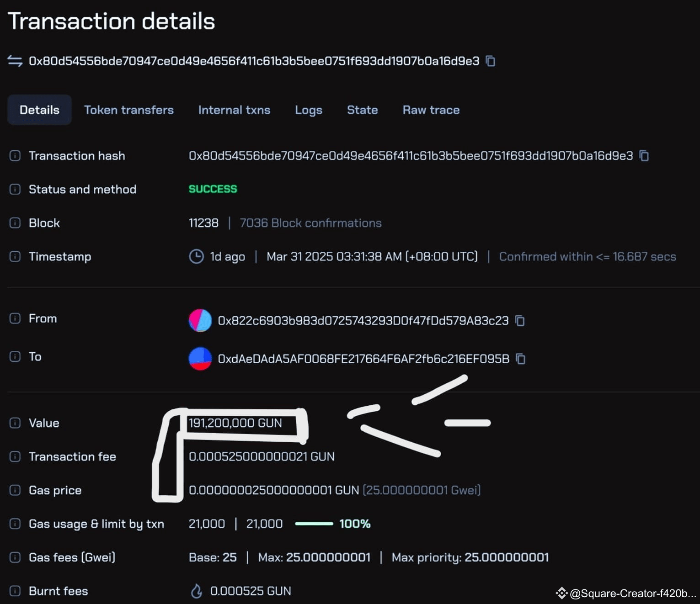Click the info icon beside Gas price
This screenshot has height=604, width=700.
[x=15, y=490]
